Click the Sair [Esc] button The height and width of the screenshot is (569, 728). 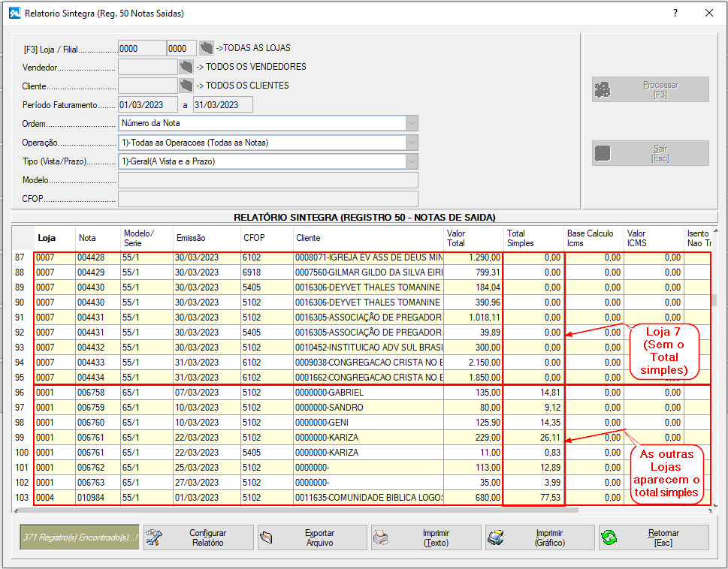coord(651,153)
